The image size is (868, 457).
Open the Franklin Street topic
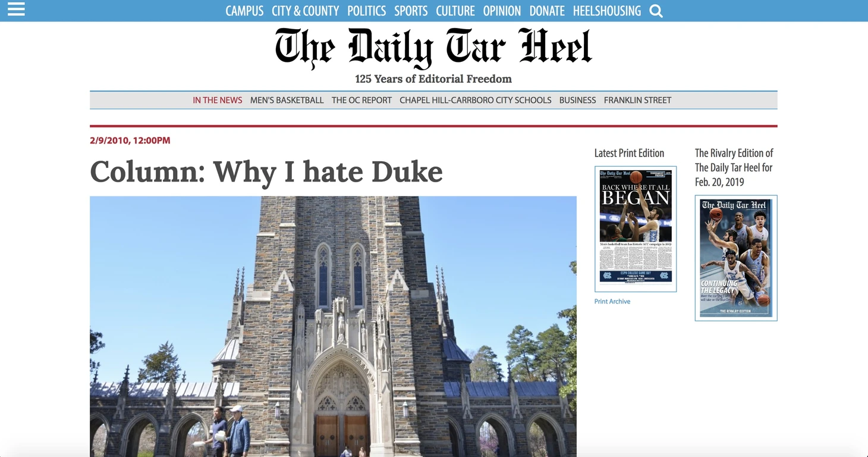[637, 100]
